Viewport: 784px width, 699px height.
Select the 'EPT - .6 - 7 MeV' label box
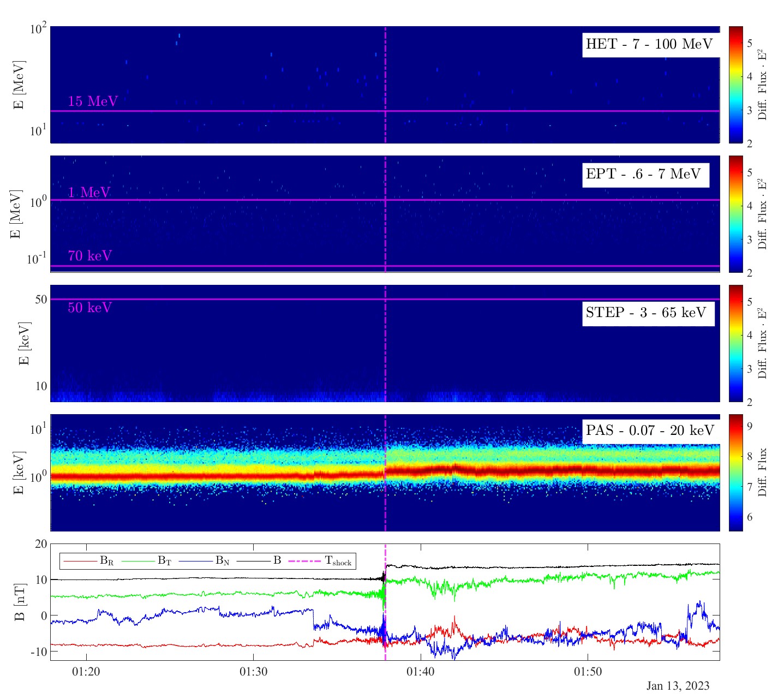(645, 174)
